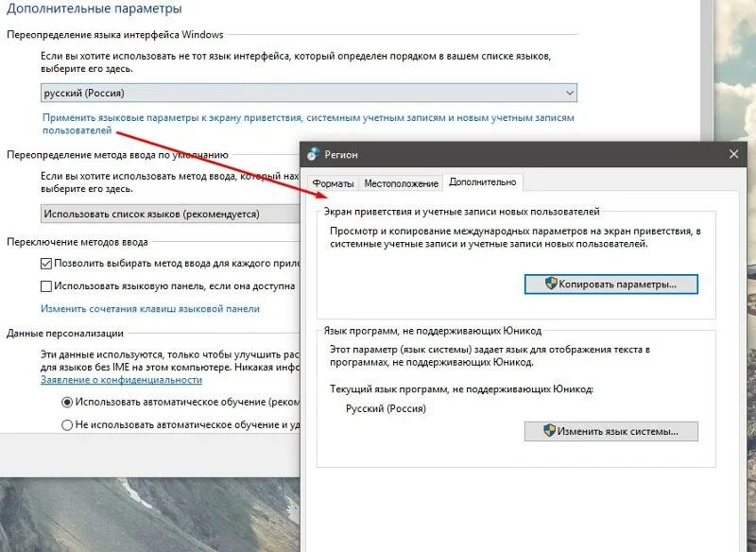The image size is (756, 552).
Task: Select 'Не использовать автоматическое обучение' radio button
Action: click(67, 424)
